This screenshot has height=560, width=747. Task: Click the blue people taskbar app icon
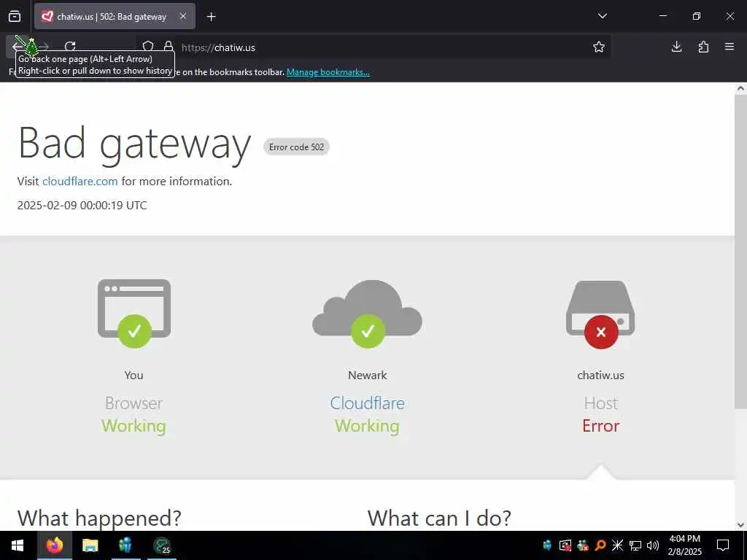pyautogui.click(x=125, y=545)
